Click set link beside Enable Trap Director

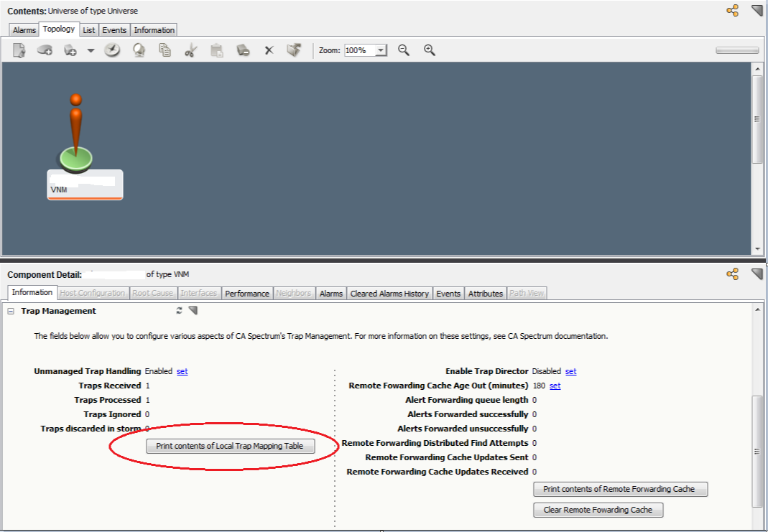coord(570,371)
